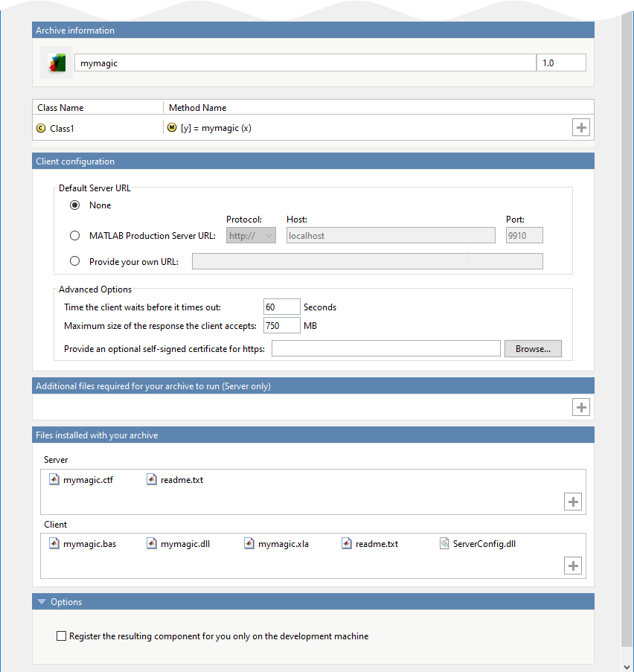Image resolution: width=634 pixels, height=672 pixels.
Task: Click the plus icon under Additional files section
Action: (x=580, y=407)
